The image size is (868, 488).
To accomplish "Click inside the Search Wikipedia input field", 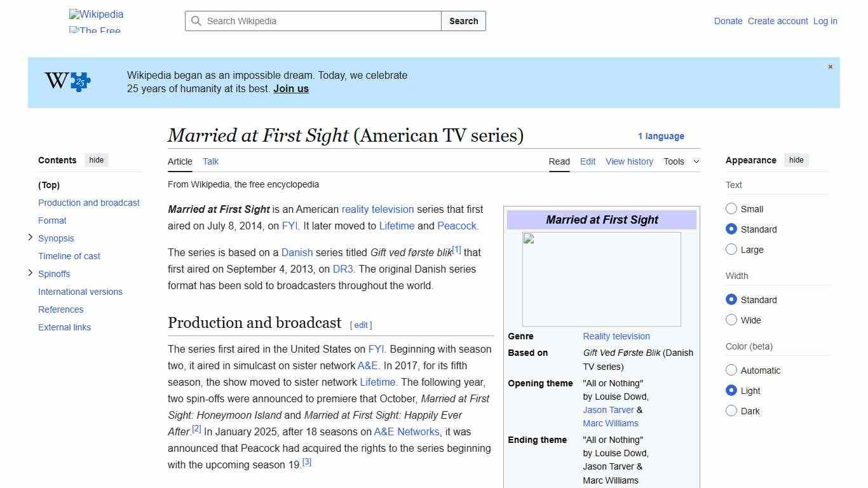I will (x=311, y=21).
